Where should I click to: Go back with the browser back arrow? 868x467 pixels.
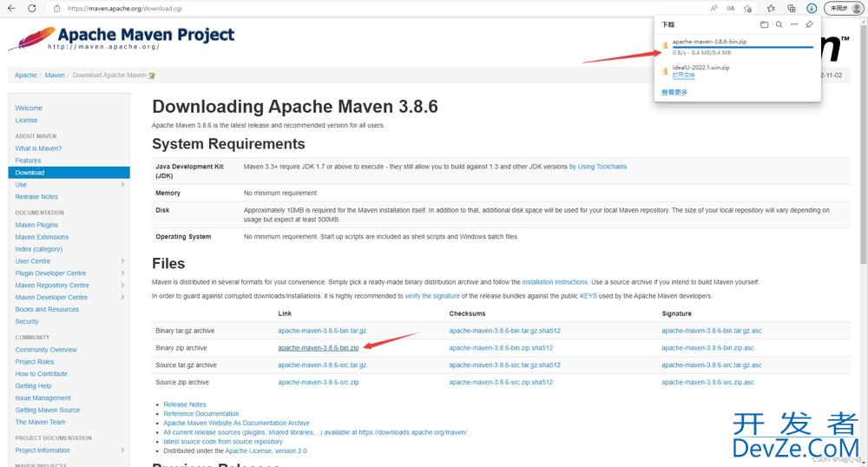point(11,9)
